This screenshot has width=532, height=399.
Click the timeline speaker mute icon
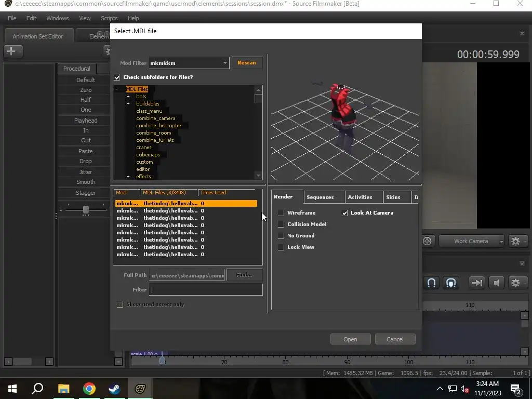click(496, 283)
